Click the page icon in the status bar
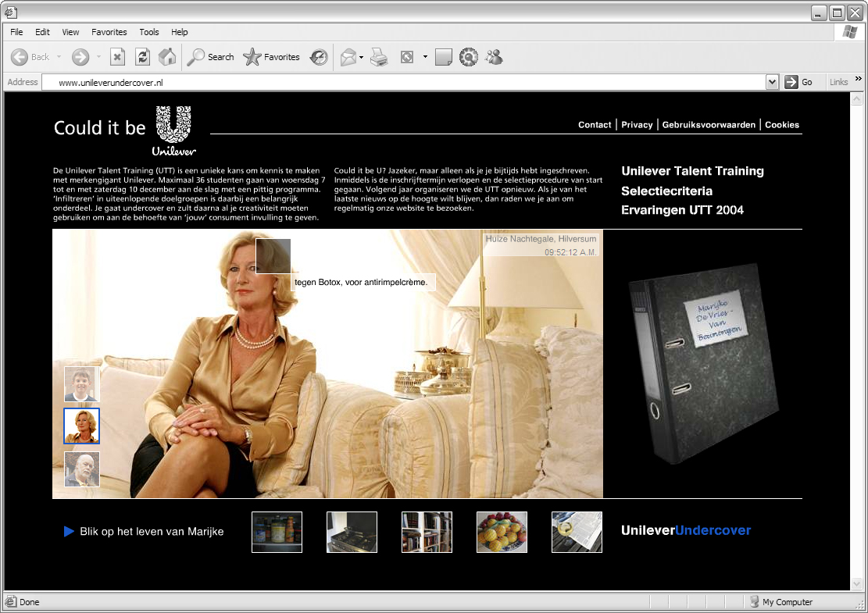The image size is (868, 613). (10, 602)
